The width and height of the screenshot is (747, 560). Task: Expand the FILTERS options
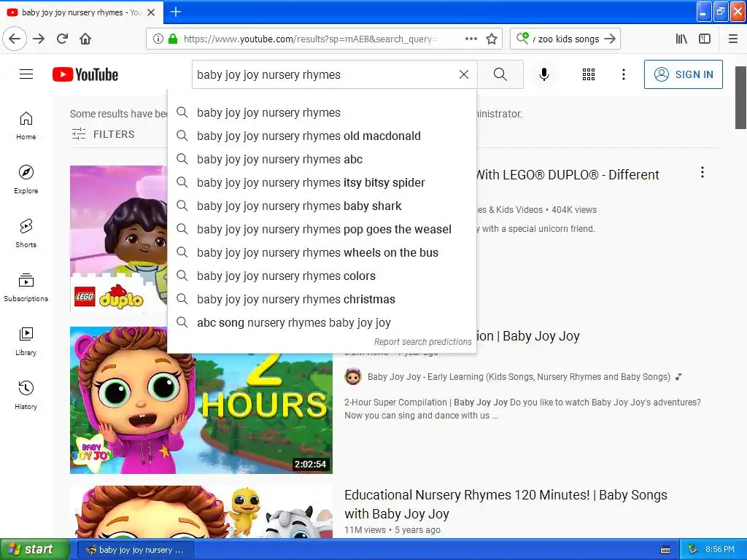tap(103, 134)
